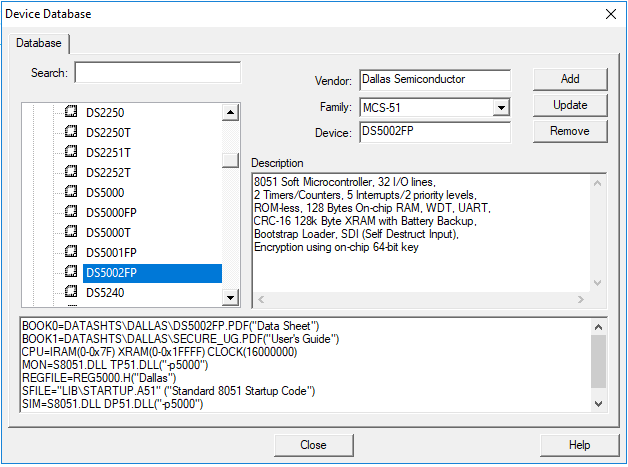Click the chip icon beside DS2251T
628x467 pixels.
[x=71, y=151]
